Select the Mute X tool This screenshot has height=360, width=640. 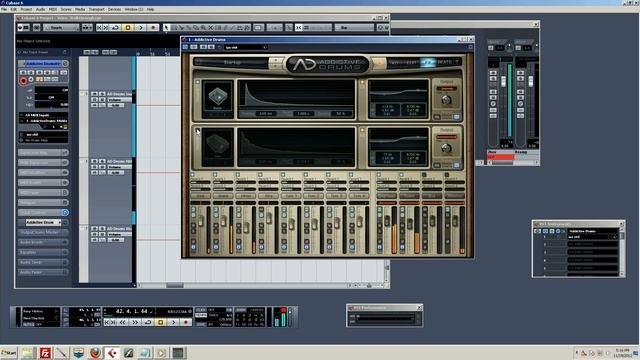coord(211,28)
